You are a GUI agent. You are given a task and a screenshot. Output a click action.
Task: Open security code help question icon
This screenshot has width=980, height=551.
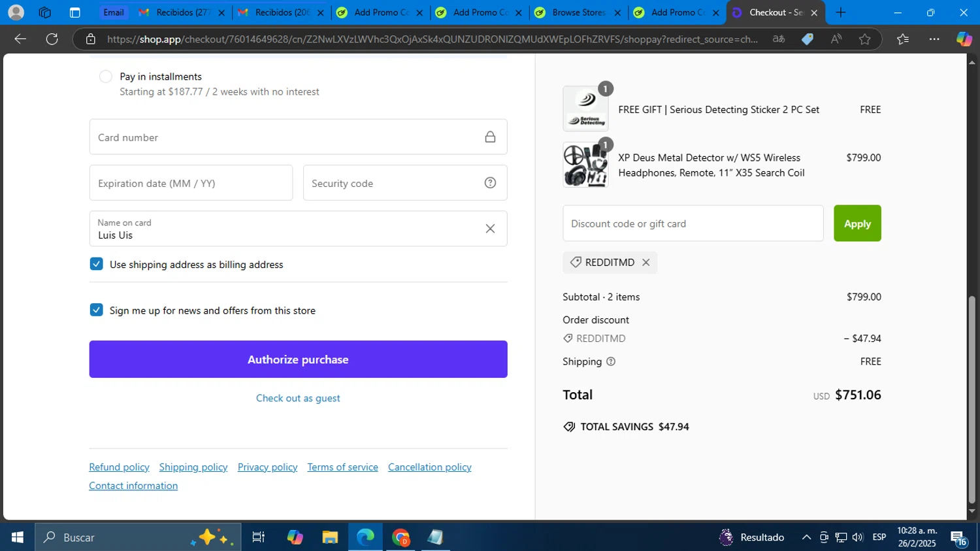pyautogui.click(x=490, y=183)
